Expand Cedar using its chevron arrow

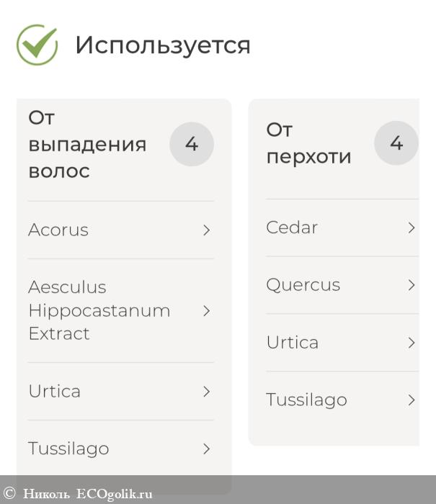tap(411, 228)
